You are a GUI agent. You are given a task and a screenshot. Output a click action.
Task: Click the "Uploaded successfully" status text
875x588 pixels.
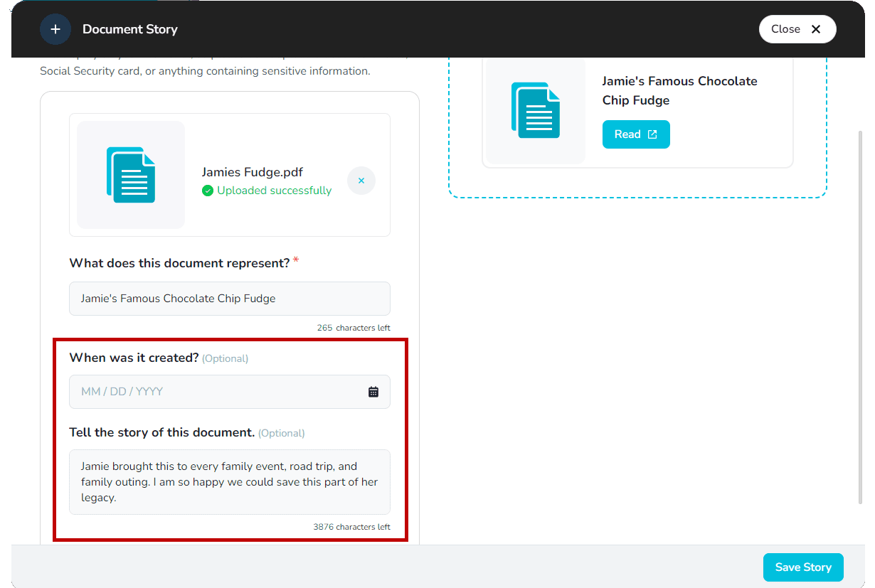coord(274,191)
